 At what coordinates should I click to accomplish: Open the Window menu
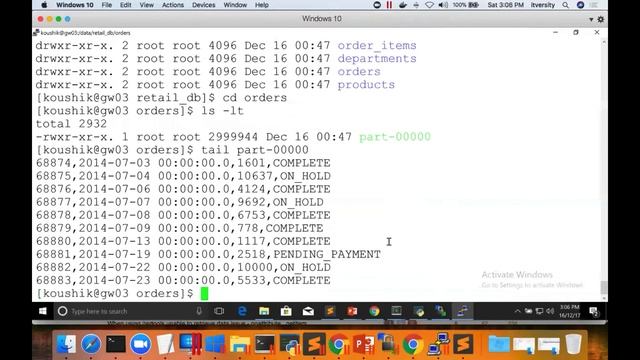pos(235,5)
